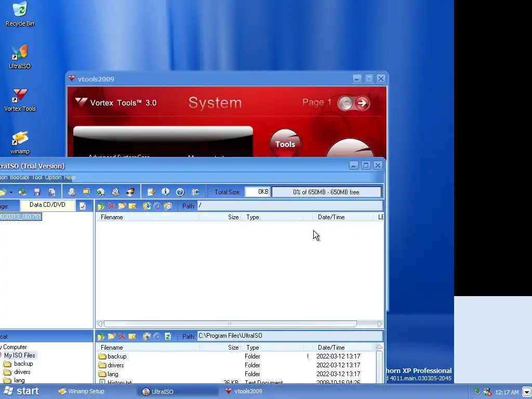Screen dimensions: 532x399
Task: Click the New Folder icon in local pane toolbar
Action: pos(112,336)
